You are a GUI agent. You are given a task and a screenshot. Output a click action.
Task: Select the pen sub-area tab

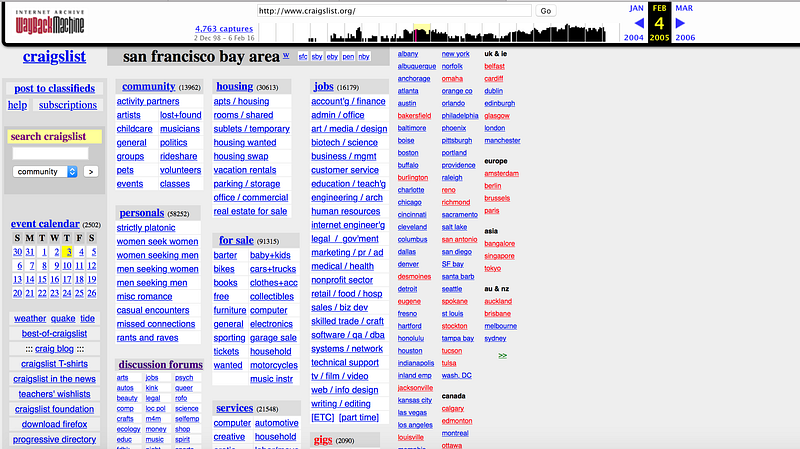(x=348, y=57)
